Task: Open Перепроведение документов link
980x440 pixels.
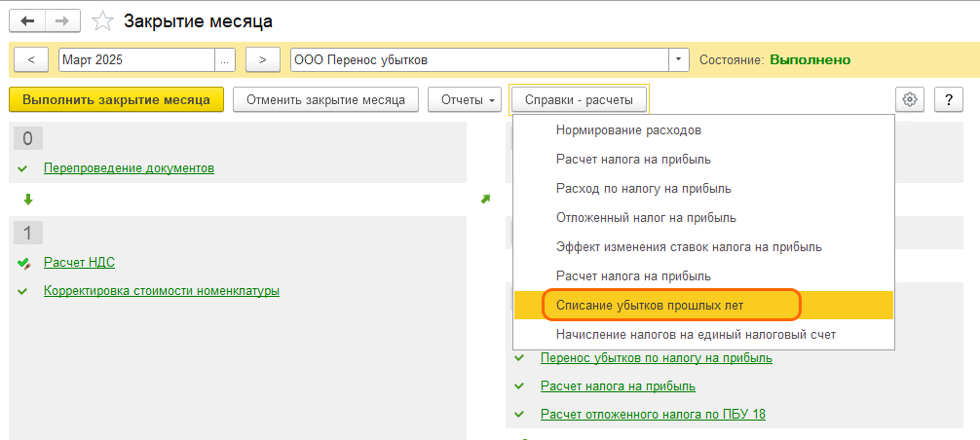Action: [129, 168]
